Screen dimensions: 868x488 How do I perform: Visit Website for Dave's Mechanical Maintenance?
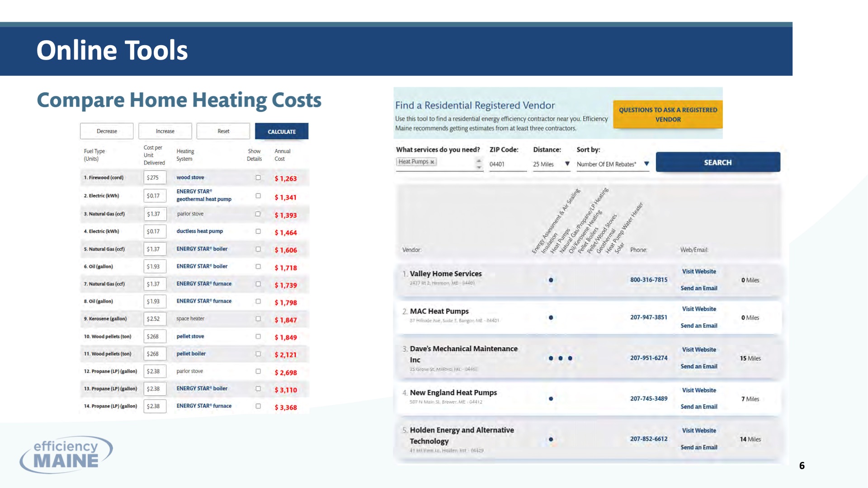pos(699,350)
